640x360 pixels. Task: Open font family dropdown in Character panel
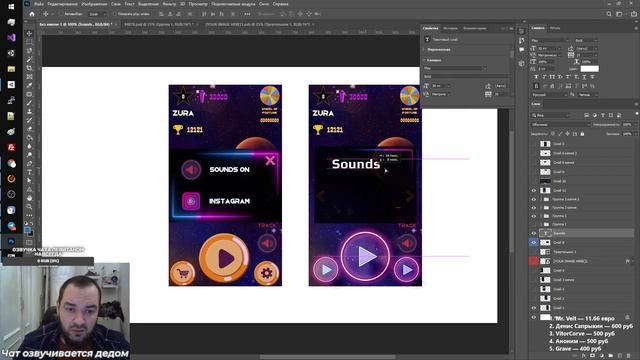[550, 40]
